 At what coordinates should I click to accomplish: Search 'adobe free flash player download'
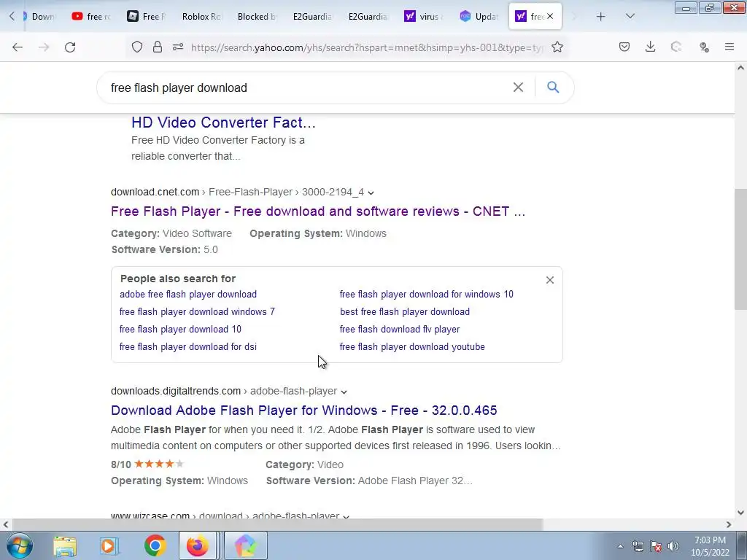point(188,295)
